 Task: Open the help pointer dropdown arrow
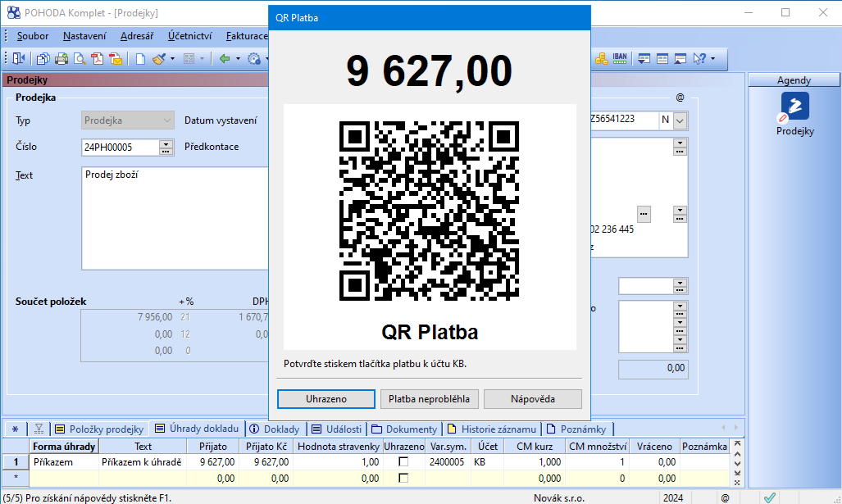[712, 58]
